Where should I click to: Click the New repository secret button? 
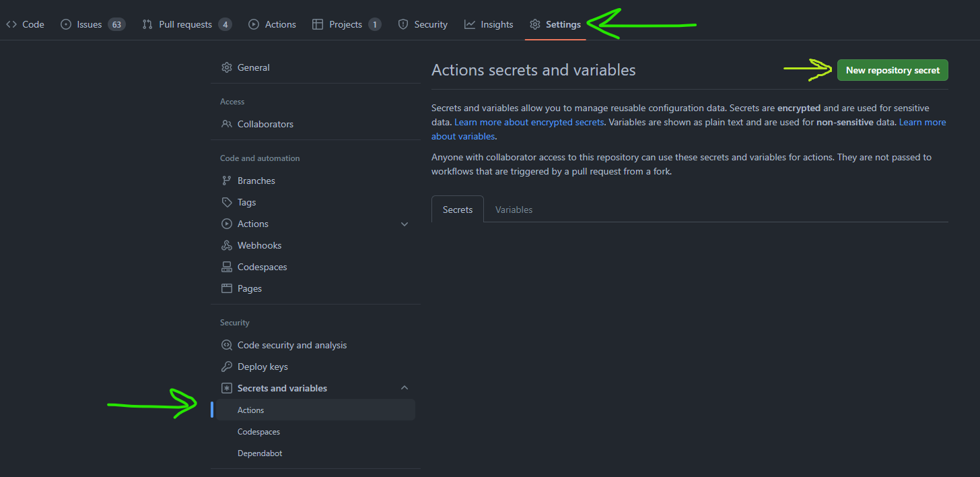point(893,70)
